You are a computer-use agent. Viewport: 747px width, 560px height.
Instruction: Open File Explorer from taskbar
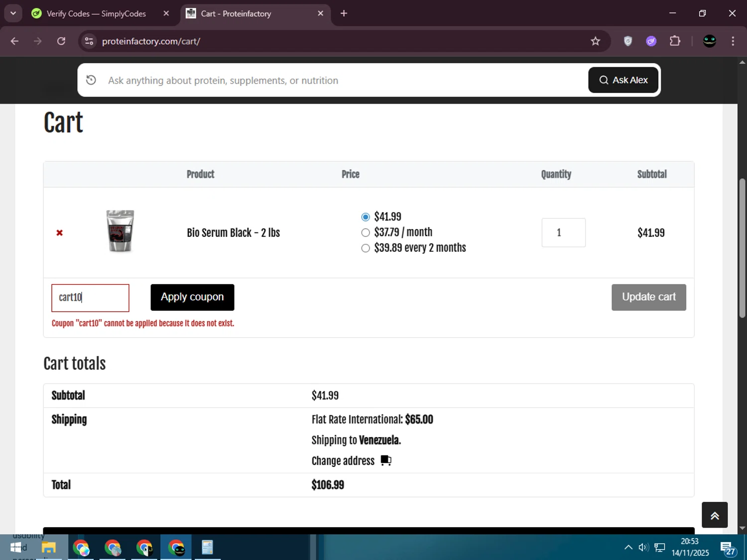coord(48,548)
